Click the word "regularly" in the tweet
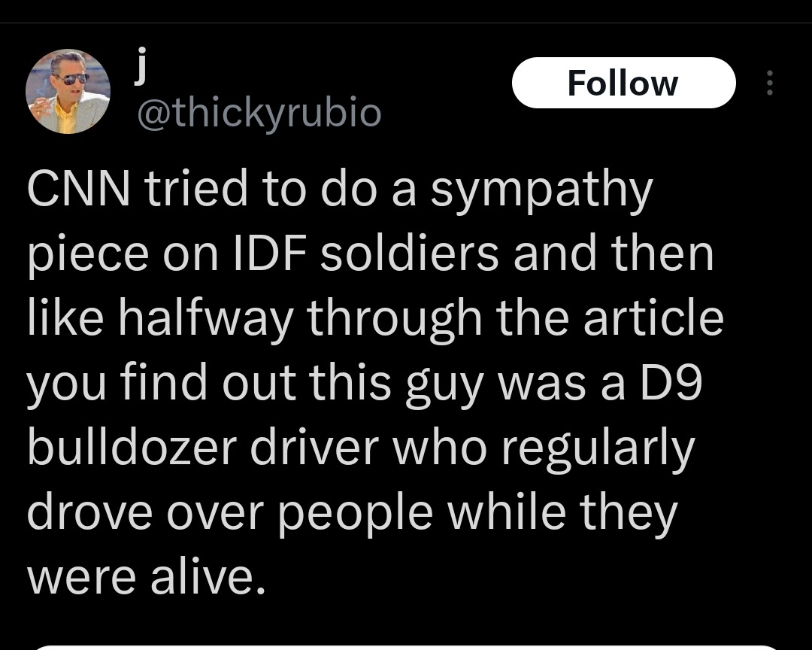The width and height of the screenshot is (812, 650). [x=598, y=451]
